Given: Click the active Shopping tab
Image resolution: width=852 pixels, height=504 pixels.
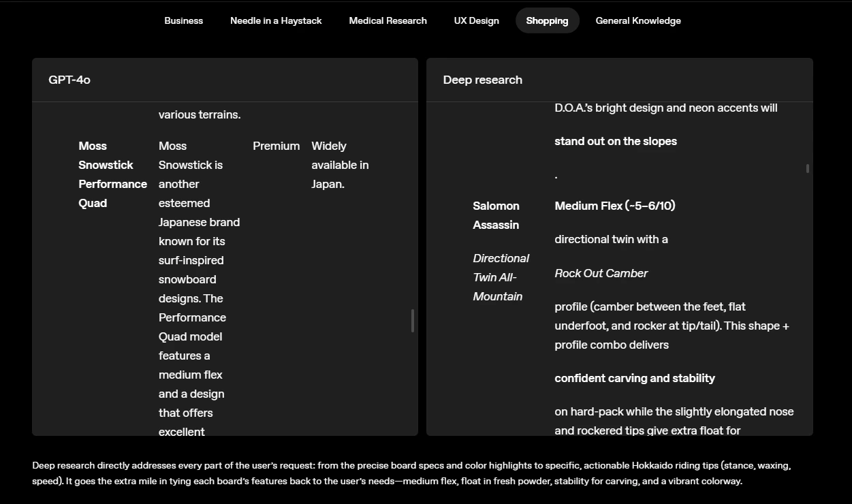Looking at the screenshot, I should point(547,20).
